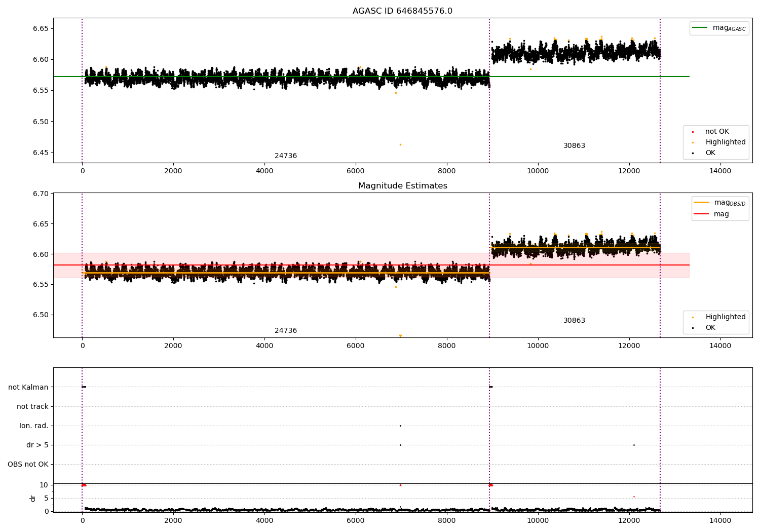
Task: Click obsid label 30863 in the AGASC ID plot
Action: tap(574, 146)
